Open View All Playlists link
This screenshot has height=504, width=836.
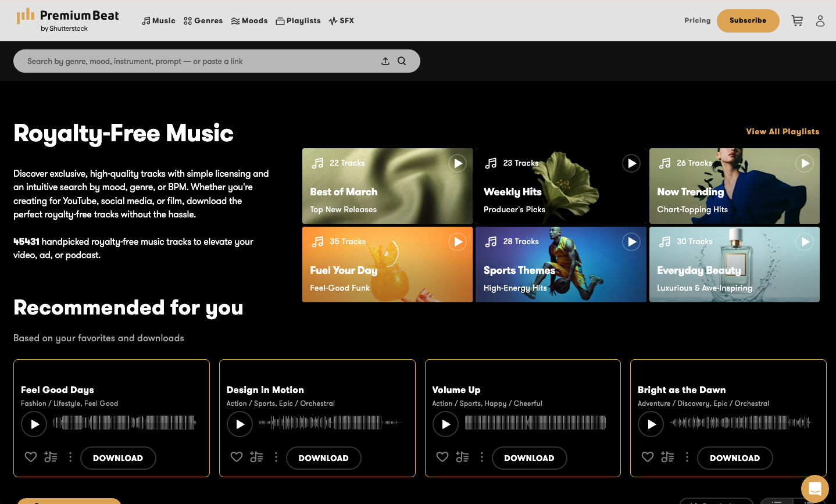(783, 132)
